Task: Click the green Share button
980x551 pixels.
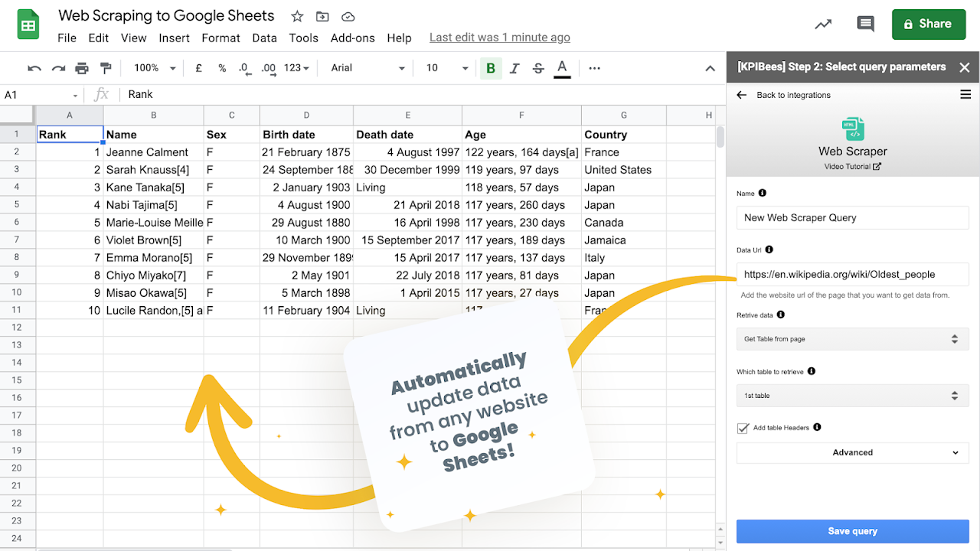Action: tap(929, 24)
